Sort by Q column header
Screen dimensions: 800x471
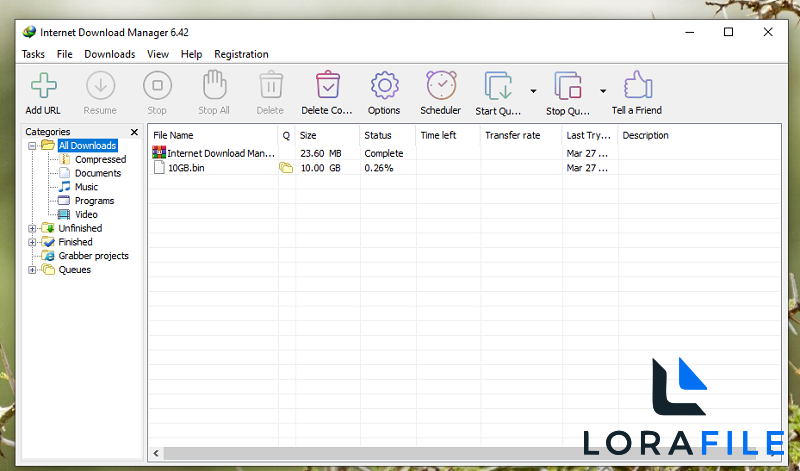[286, 135]
